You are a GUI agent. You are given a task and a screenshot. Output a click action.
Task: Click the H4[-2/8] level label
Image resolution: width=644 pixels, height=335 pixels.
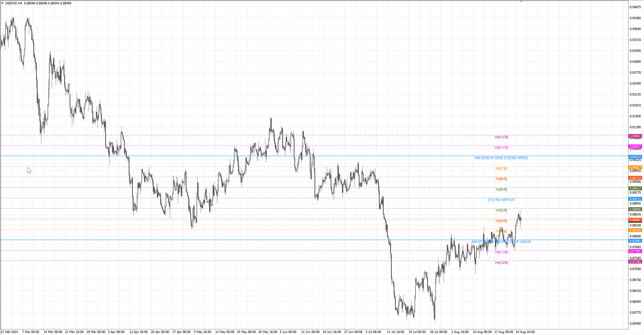click(501, 263)
